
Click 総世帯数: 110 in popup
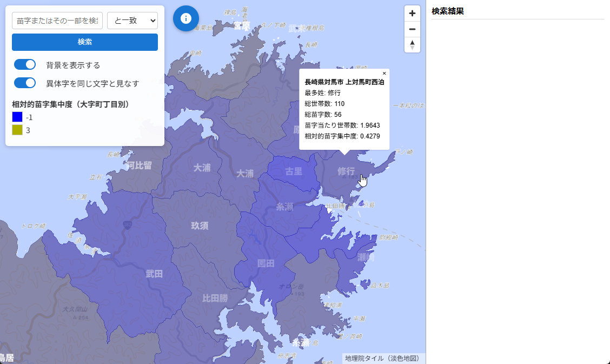click(324, 104)
